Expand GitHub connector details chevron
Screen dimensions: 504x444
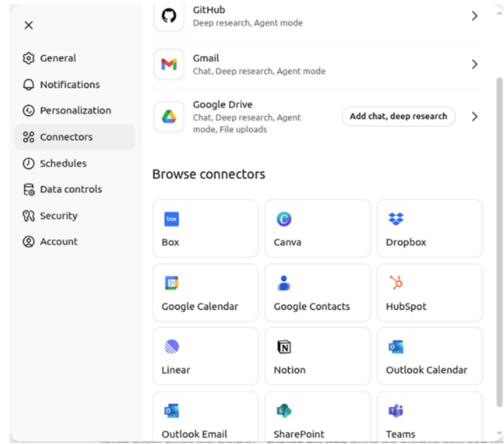(x=474, y=16)
